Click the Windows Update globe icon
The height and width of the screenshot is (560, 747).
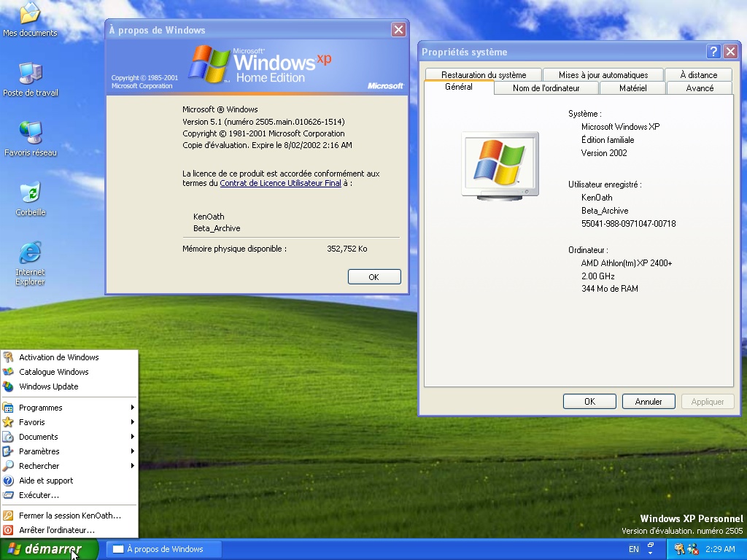(x=8, y=386)
